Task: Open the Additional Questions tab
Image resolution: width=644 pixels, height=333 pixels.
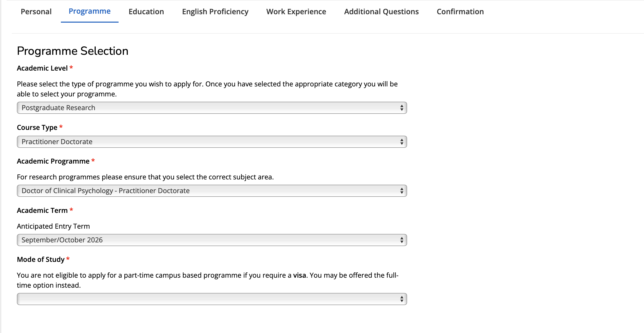Action: tap(381, 12)
